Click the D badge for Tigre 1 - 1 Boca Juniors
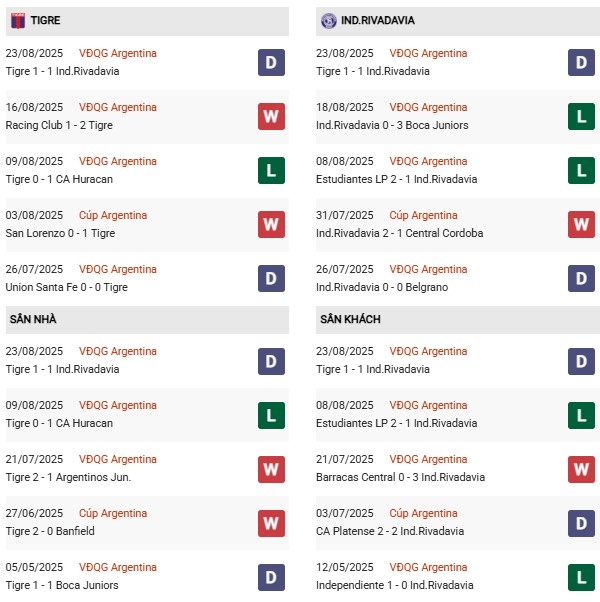 (271, 577)
